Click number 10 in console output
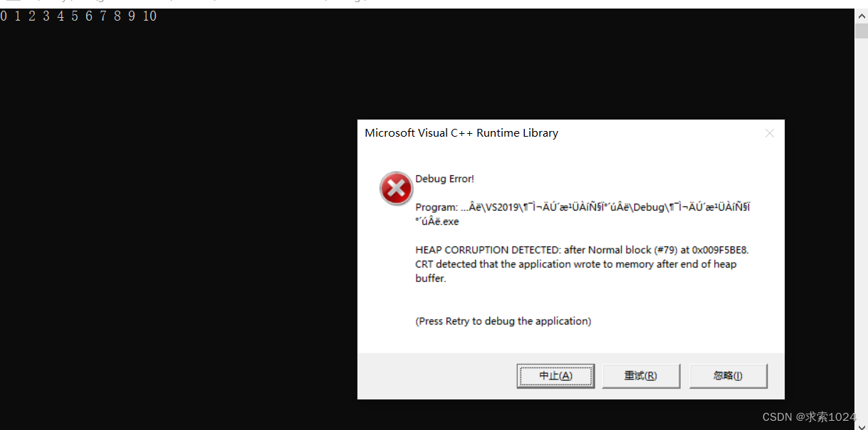 tap(150, 16)
